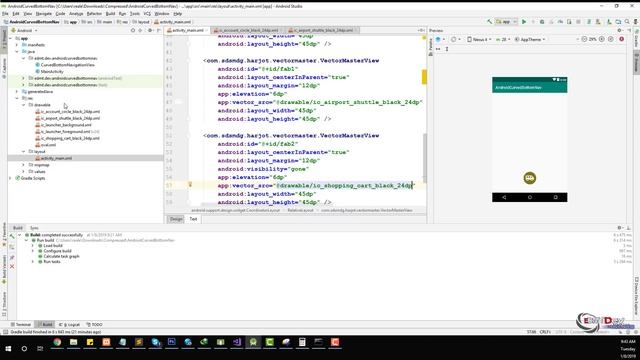
Task: Open Chrome from the Windows taskbar
Action: pos(57,342)
